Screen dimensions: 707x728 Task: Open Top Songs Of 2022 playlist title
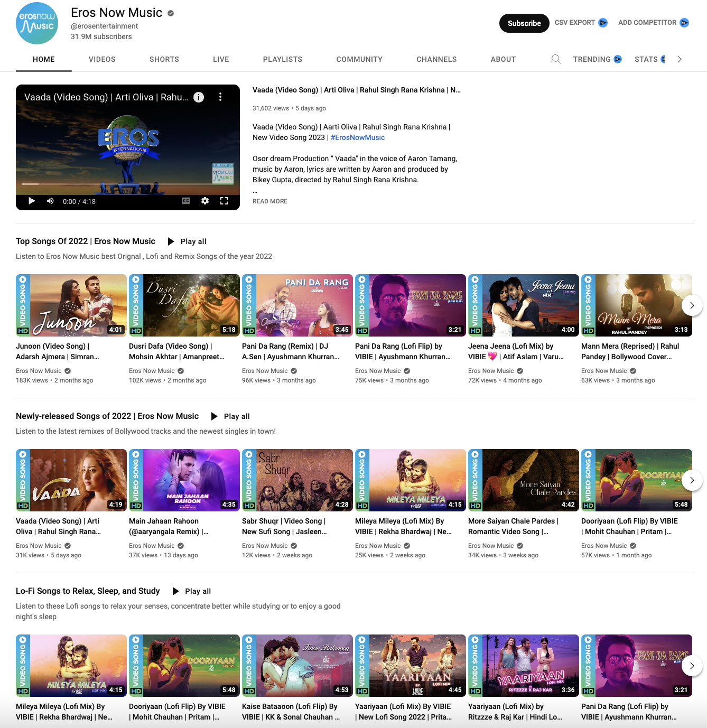click(x=86, y=241)
